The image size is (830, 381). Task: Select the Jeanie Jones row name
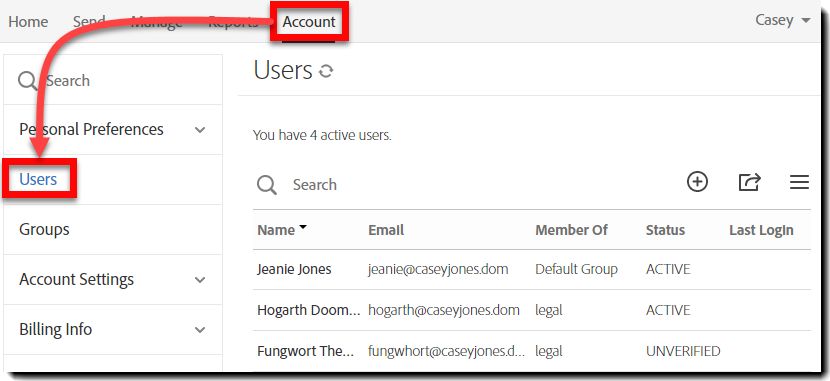coord(294,269)
